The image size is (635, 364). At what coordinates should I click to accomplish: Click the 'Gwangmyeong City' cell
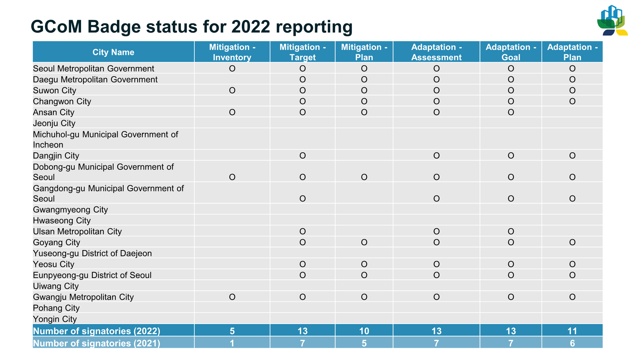[113, 209]
